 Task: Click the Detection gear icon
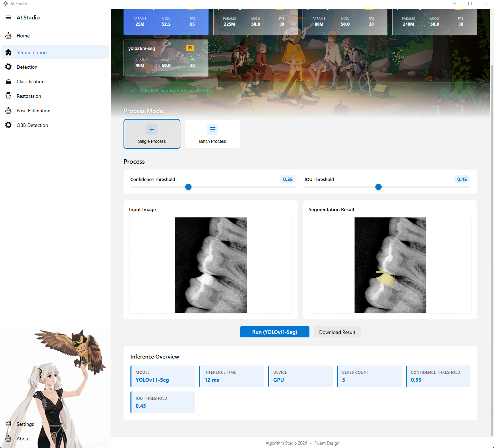pyautogui.click(x=8, y=67)
